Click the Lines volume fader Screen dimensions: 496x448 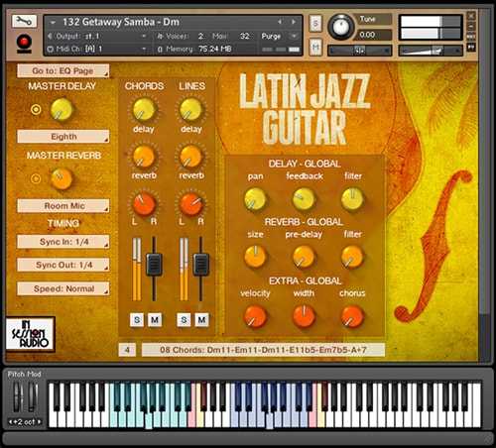tap(200, 265)
